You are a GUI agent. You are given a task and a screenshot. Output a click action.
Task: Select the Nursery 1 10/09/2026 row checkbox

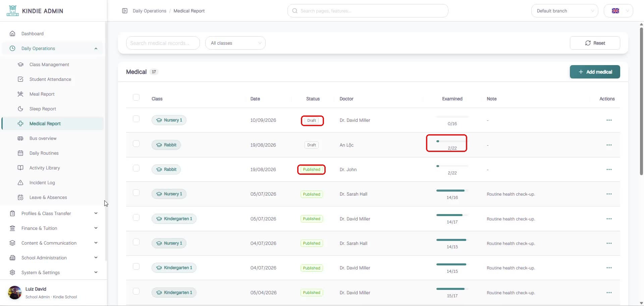click(136, 119)
